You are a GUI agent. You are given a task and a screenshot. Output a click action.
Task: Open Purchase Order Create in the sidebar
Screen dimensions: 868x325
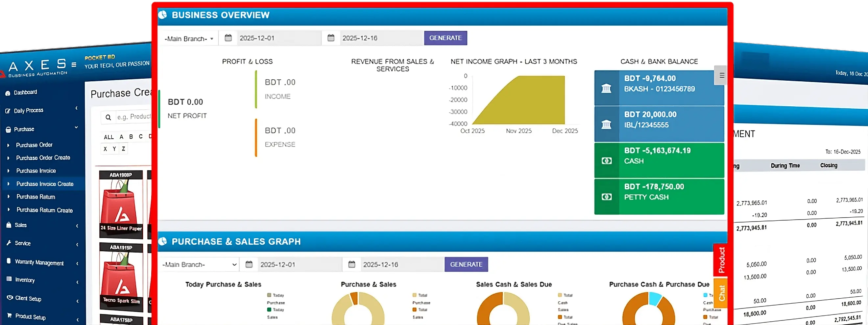(x=43, y=158)
